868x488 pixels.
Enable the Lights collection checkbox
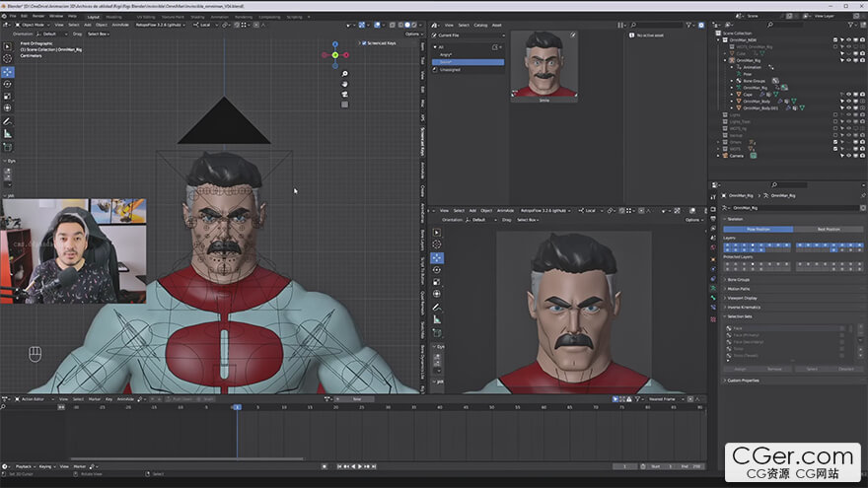click(x=835, y=115)
